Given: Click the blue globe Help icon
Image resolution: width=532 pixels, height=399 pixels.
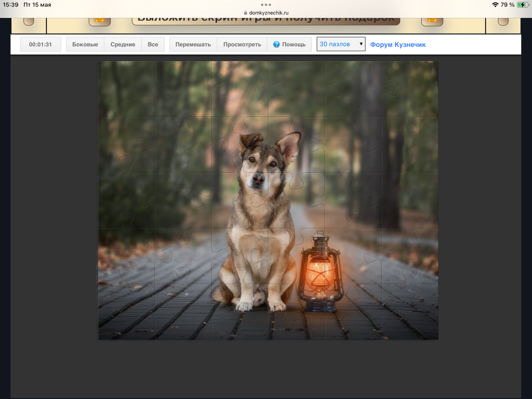Looking at the screenshot, I should (x=276, y=44).
